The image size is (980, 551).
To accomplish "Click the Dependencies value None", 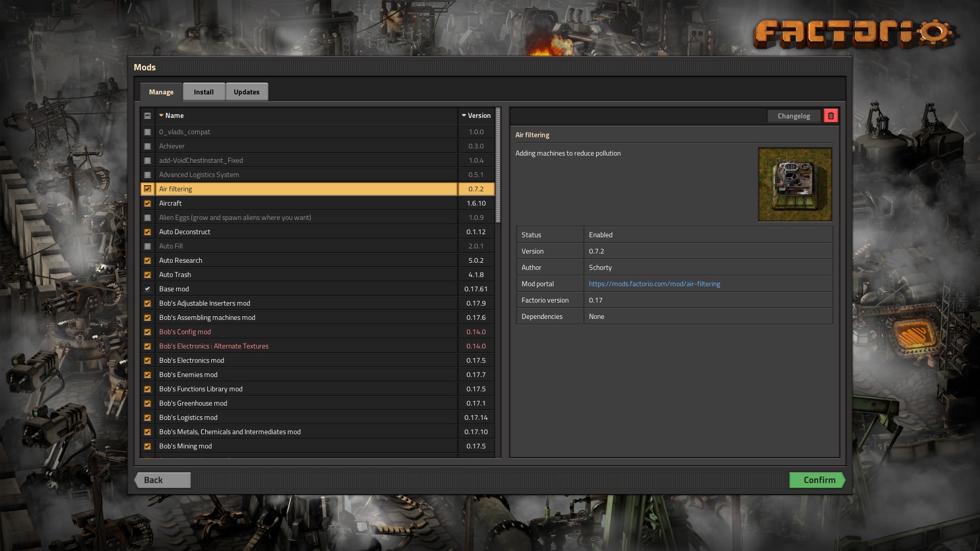I will click(597, 317).
